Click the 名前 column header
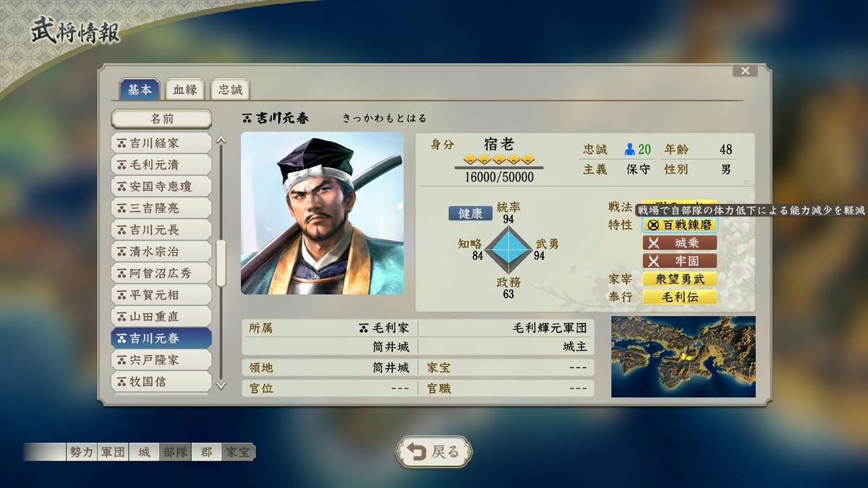Image resolution: width=868 pixels, height=488 pixels. [x=161, y=119]
